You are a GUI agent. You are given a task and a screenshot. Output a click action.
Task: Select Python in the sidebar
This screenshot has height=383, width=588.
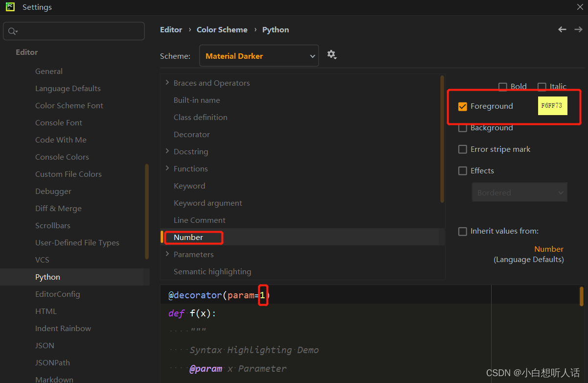pos(47,277)
